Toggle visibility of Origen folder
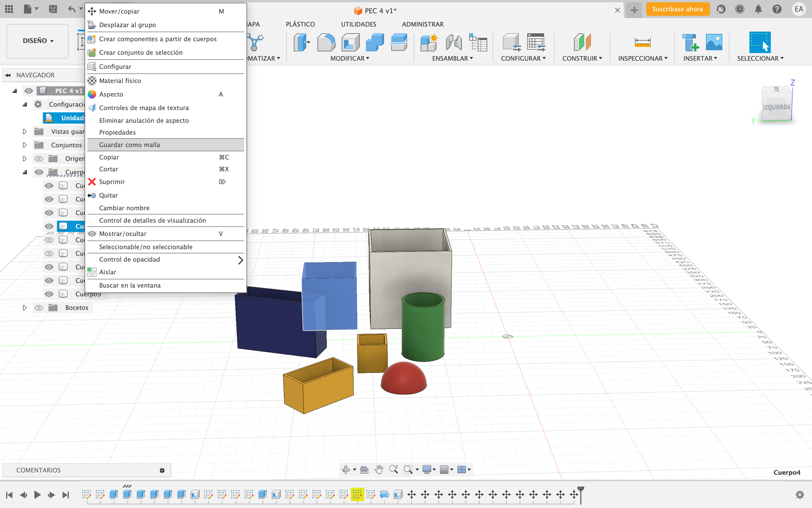The image size is (812, 508). pos(39,158)
